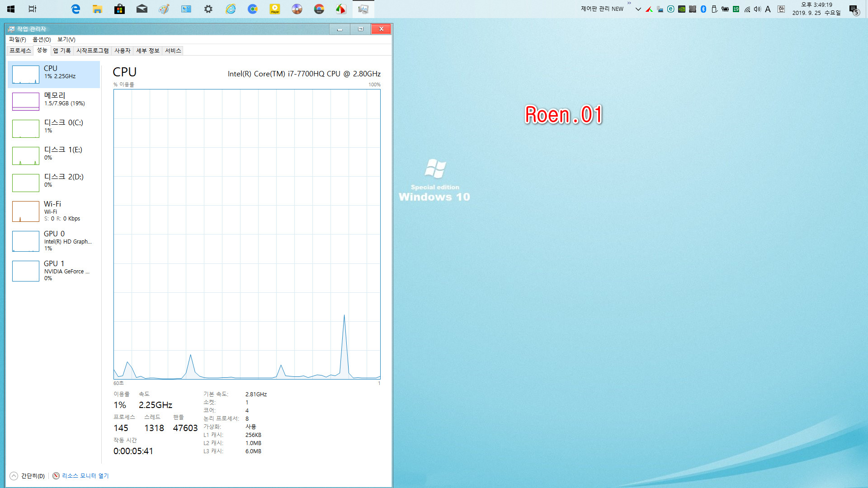Screen dimensions: 868x488
Task: Select GPU 1 NVIDIA GeForce entry
Action: pyautogui.click(x=54, y=271)
